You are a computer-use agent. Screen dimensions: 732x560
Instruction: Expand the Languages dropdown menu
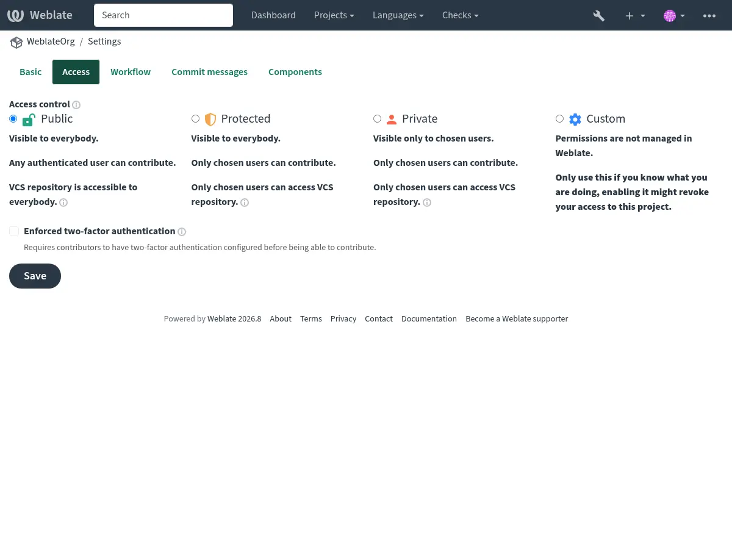tap(398, 15)
